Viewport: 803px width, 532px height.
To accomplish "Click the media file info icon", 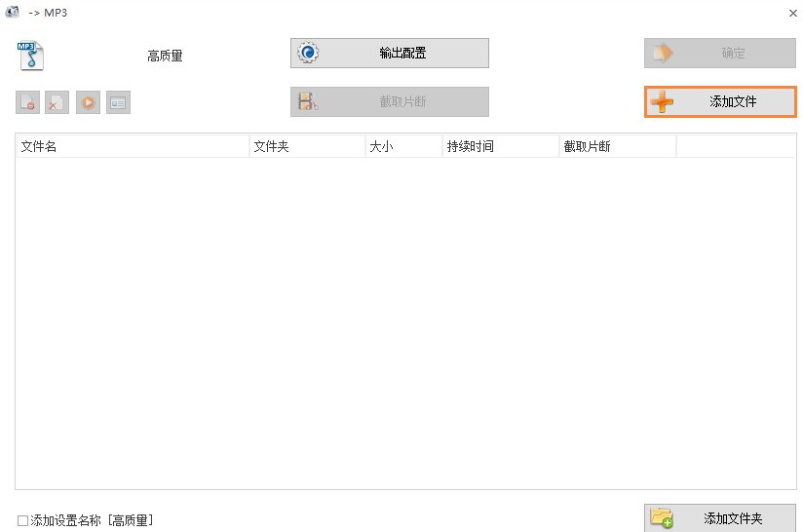I will tap(118, 102).
